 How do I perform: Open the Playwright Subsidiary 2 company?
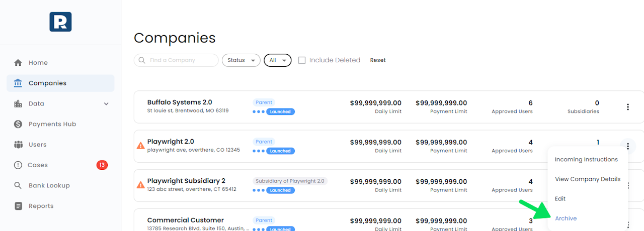[x=186, y=181]
